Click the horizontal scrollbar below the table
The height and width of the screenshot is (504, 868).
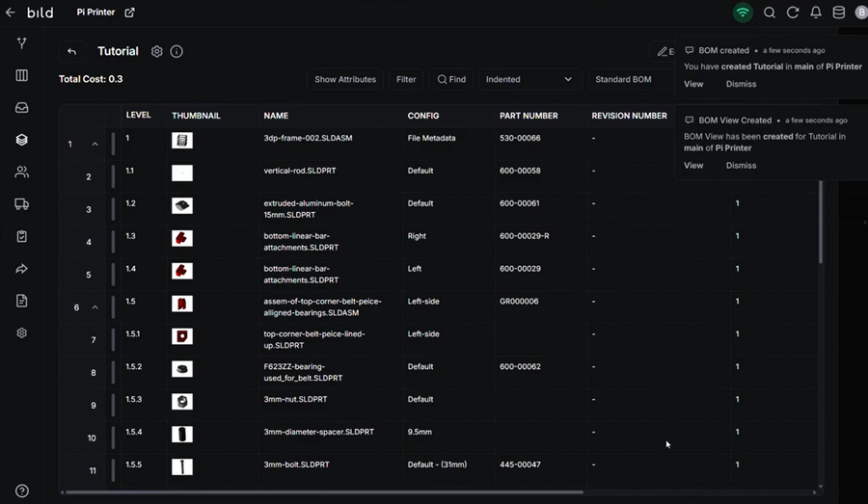coord(324,491)
